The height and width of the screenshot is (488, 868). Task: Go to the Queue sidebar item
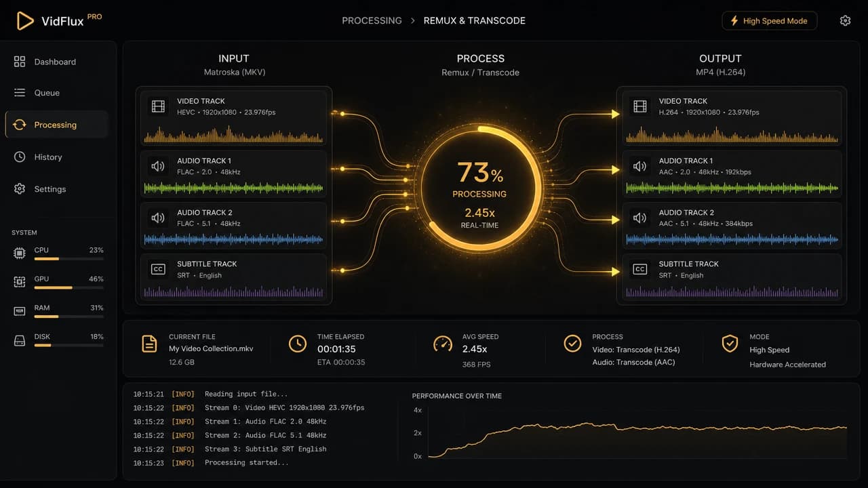(57, 93)
